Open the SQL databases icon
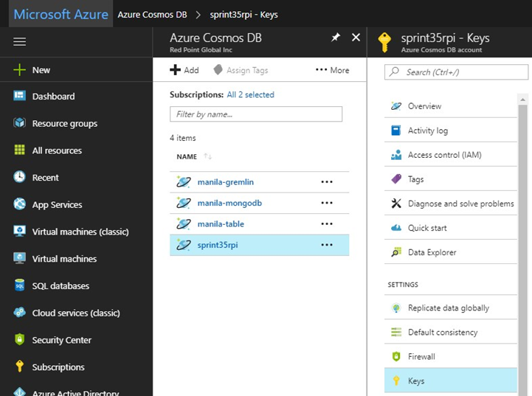This screenshot has height=396, width=532. click(x=20, y=285)
